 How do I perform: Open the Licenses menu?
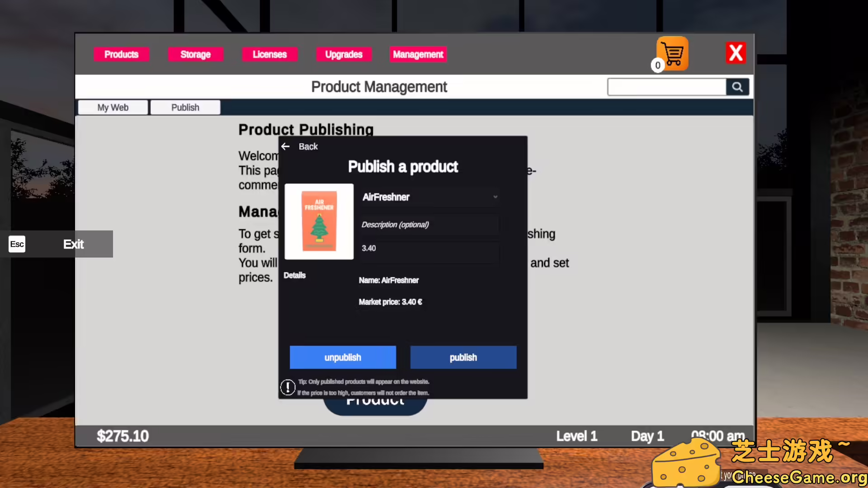[x=269, y=54]
